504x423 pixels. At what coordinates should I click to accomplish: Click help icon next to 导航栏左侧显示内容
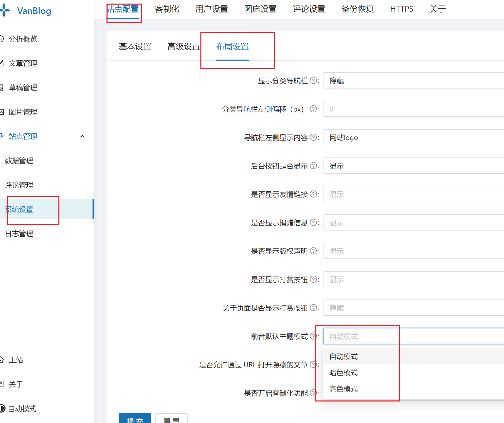pos(313,137)
